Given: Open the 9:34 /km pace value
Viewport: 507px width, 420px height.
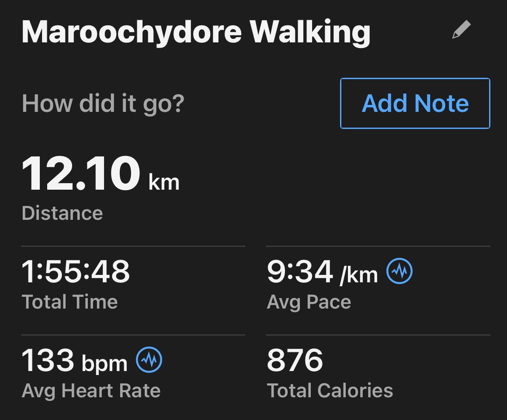Looking at the screenshot, I should click(x=323, y=272).
